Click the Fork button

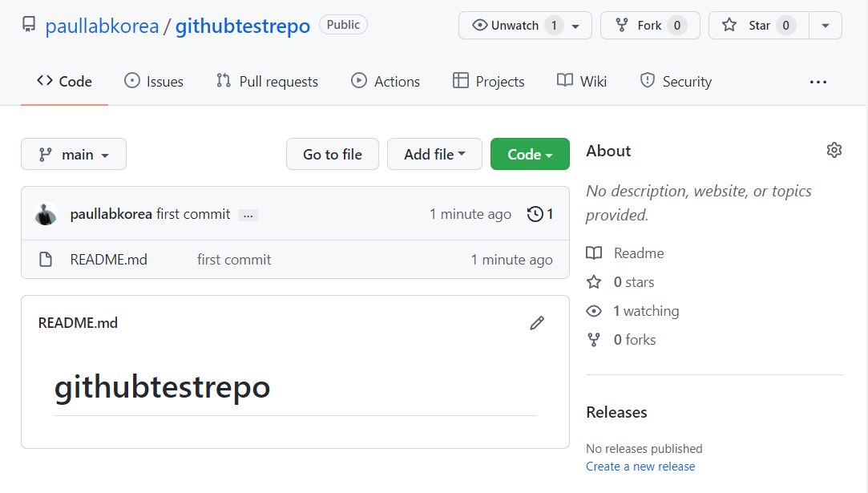[650, 26]
